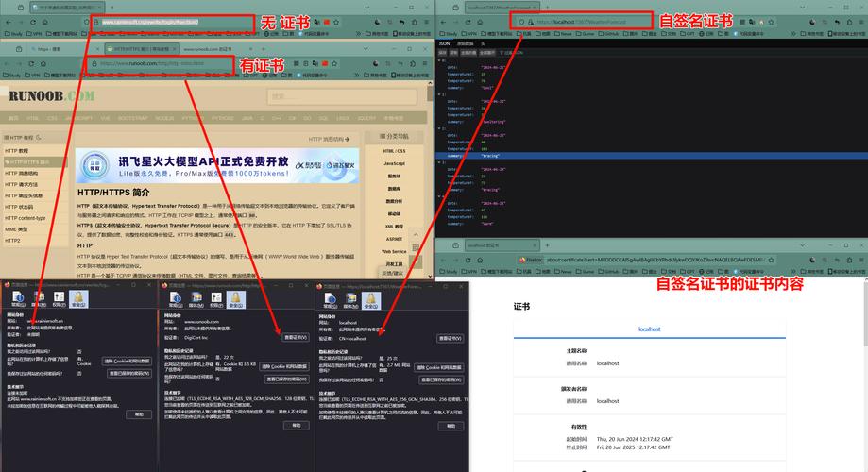Click 查看证书 in localhost Page Info
868x472 pixels.
coord(450,338)
